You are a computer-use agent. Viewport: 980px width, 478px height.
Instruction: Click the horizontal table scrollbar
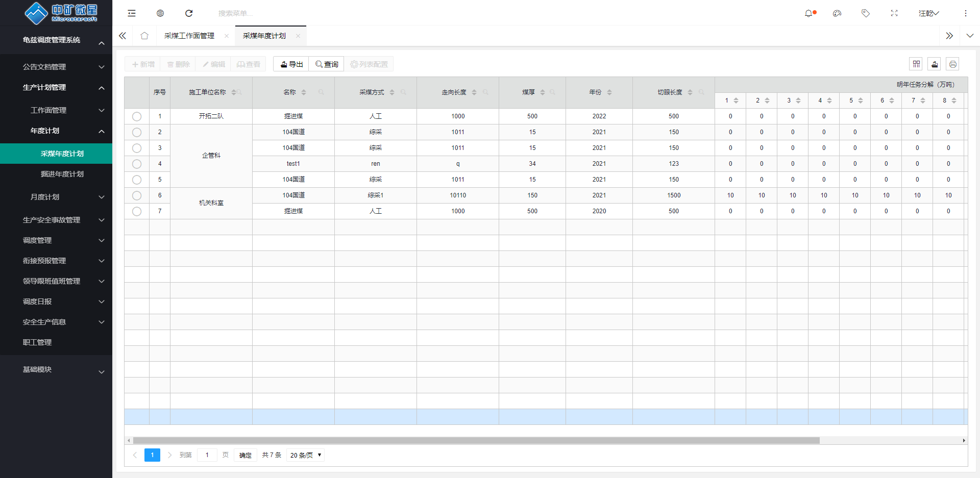coord(476,440)
